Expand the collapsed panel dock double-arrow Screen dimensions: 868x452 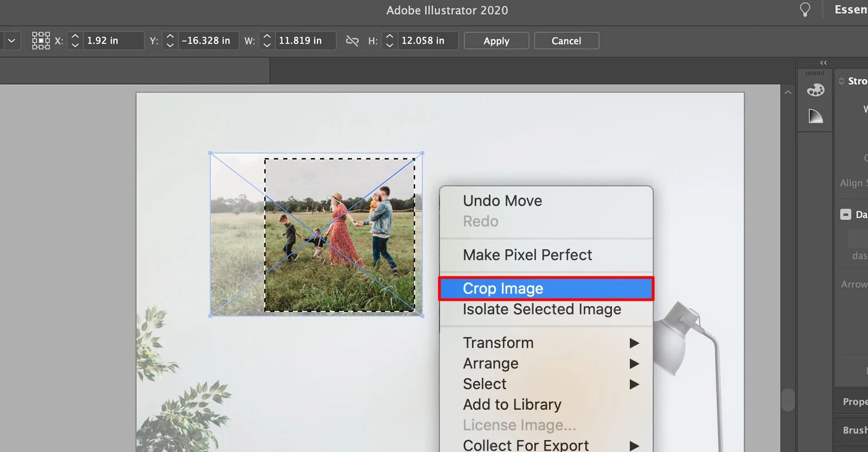click(824, 63)
